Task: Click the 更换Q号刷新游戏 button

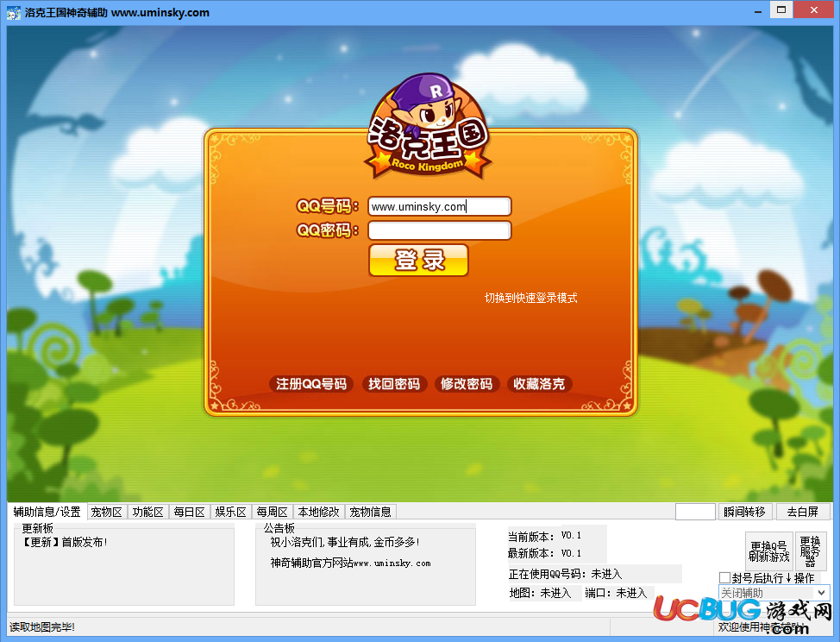Action: pyautogui.click(x=768, y=551)
